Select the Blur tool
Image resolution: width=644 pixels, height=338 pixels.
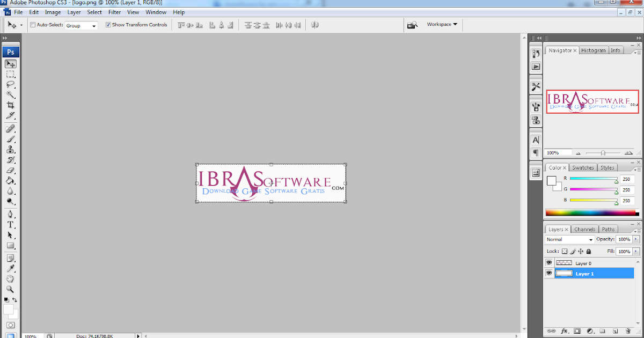pyautogui.click(x=11, y=191)
